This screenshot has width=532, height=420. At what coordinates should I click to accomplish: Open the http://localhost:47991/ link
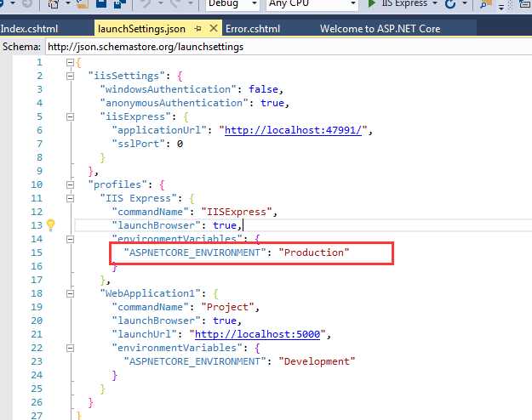tap(293, 130)
